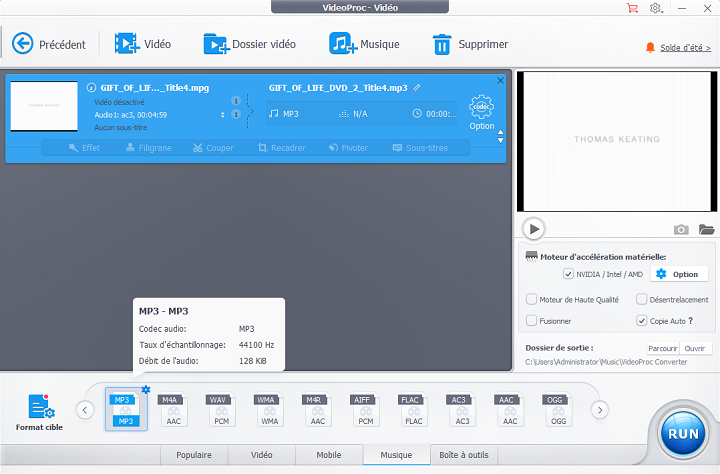Screen dimensions: 720x474
Task: Select the M4R AAC format
Action: (317, 410)
